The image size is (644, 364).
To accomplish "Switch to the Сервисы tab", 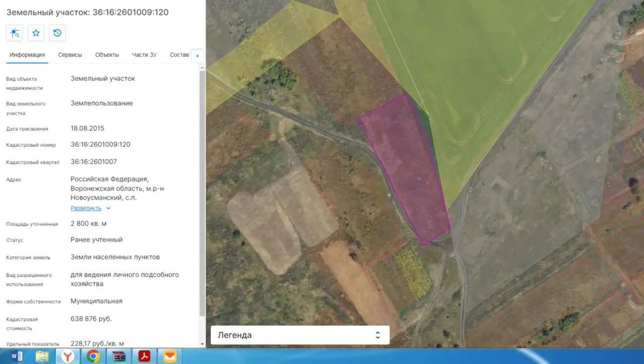I will click(70, 55).
